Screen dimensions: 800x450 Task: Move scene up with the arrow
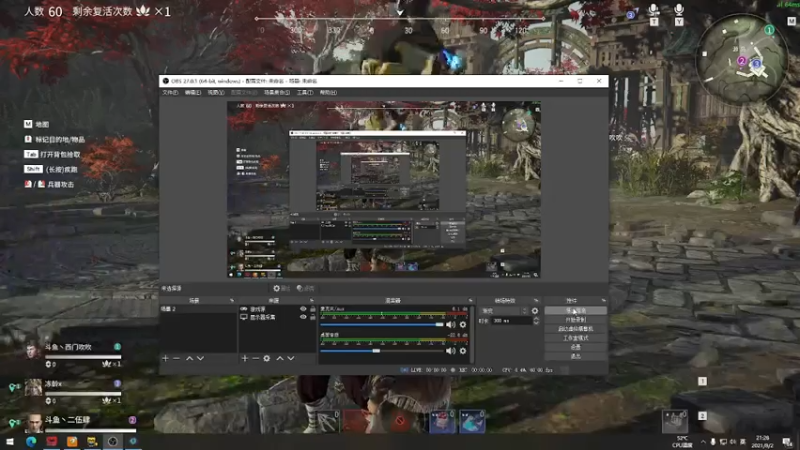click(x=189, y=358)
